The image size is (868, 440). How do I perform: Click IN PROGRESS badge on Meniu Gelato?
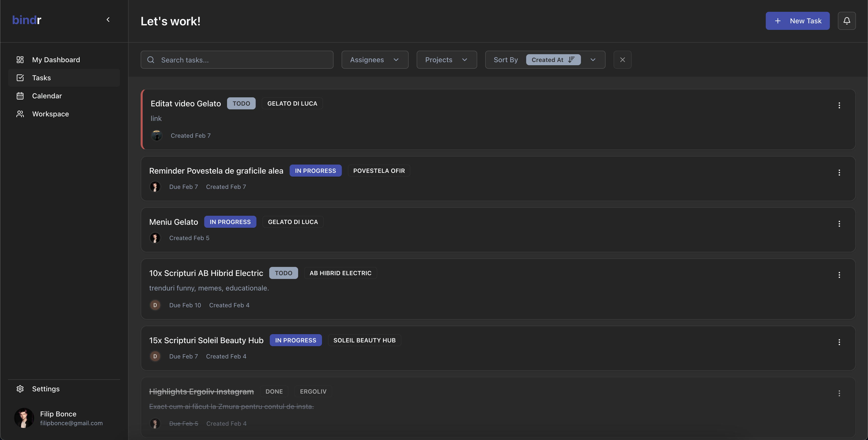(230, 222)
